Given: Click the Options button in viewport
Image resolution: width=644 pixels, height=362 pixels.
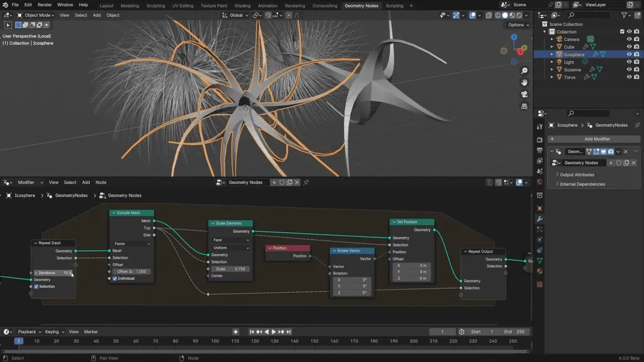Looking at the screenshot, I should 517,25.
